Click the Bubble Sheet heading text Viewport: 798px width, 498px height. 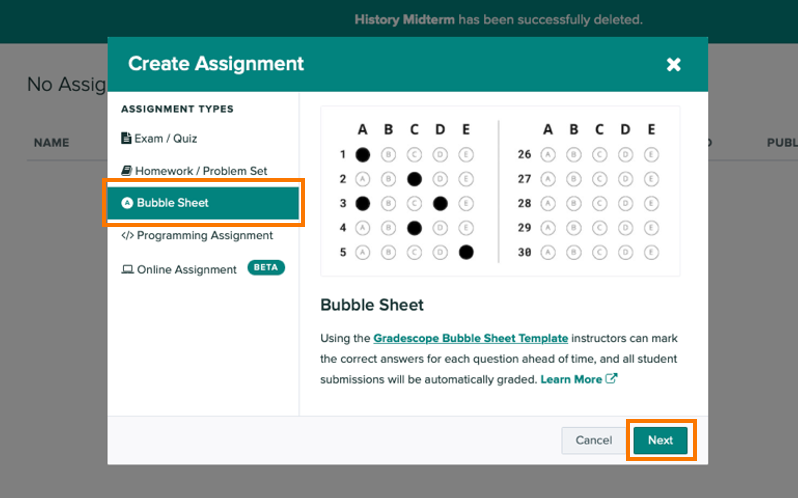pyautogui.click(x=372, y=305)
